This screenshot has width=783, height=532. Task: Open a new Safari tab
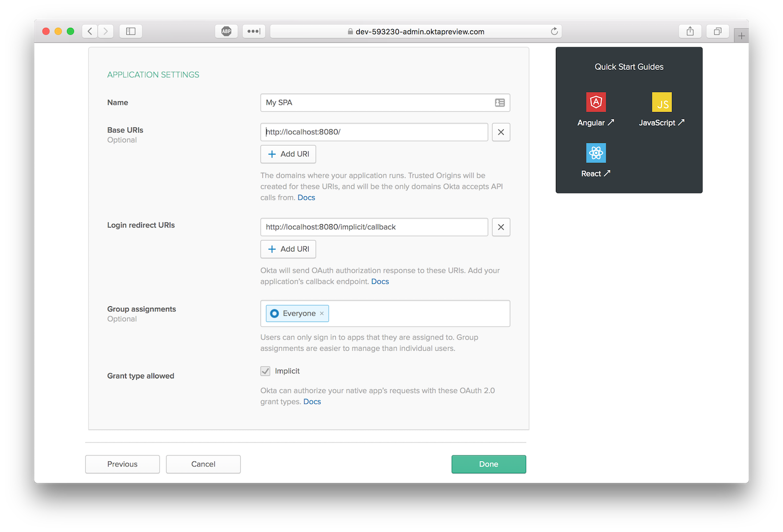click(741, 36)
